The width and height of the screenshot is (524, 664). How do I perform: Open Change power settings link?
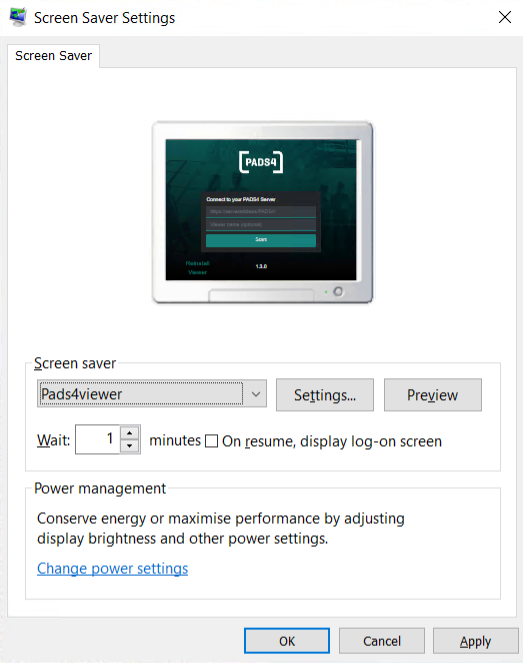pyautogui.click(x=112, y=568)
